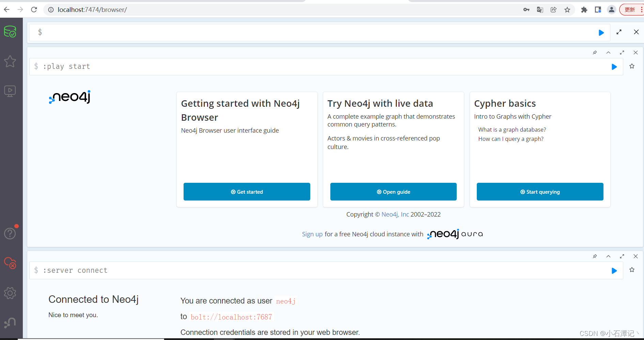Toggle the browser side panel icon
Image resolution: width=644 pixels, height=340 pixels.
coord(598,10)
